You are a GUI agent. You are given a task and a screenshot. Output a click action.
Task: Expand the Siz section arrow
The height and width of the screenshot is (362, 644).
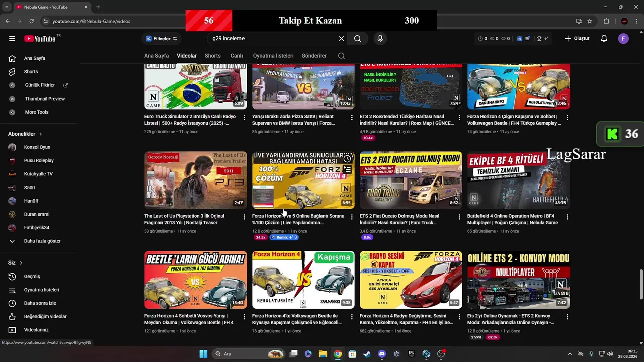(21, 263)
